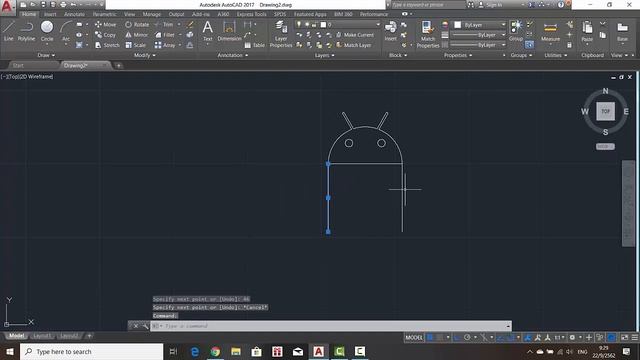Click the Fillet tool
The height and width of the screenshot is (360, 640).
click(165, 35)
